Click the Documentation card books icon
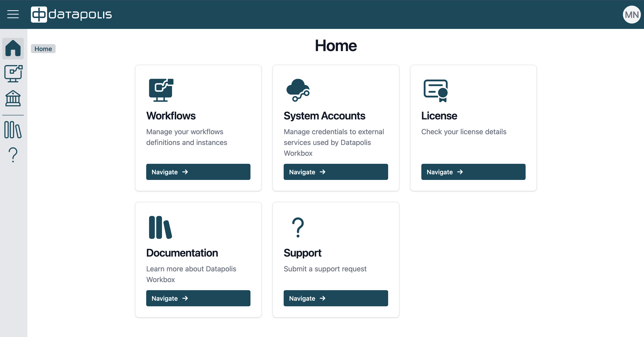644x337 pixels. point(160,227)
